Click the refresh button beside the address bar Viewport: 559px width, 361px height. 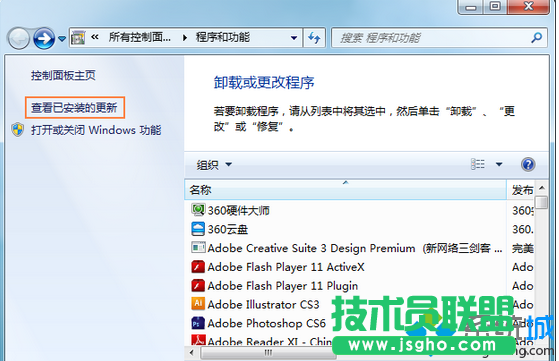[314, 37]
